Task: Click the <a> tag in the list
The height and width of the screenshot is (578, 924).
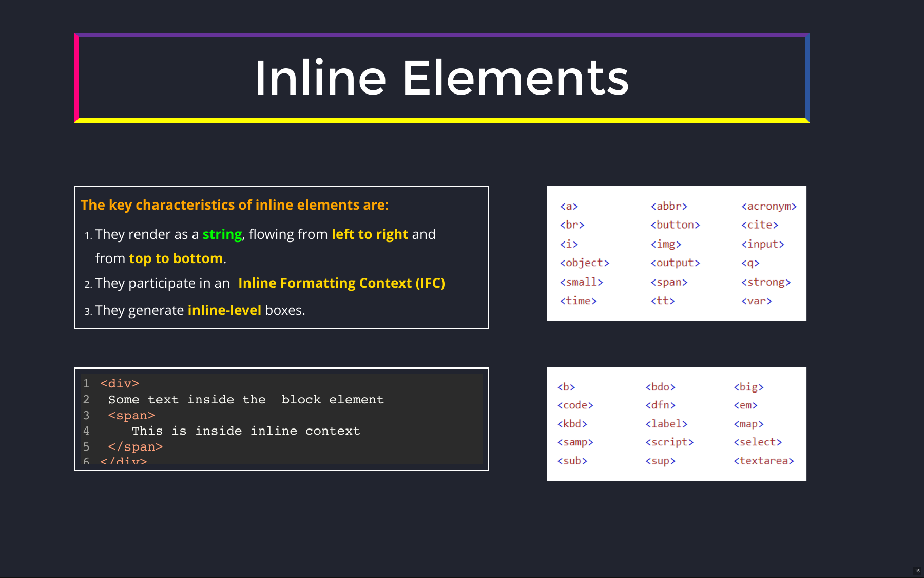Action: click(x=569, y=206)
